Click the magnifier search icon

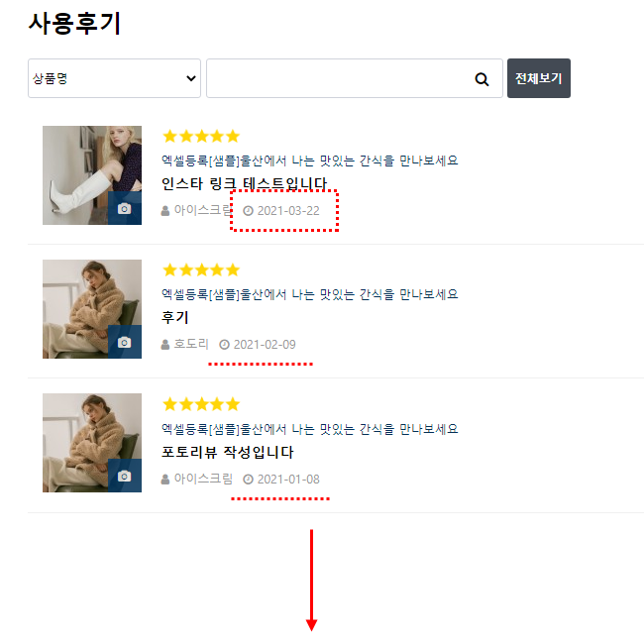[x=482, y=79]
